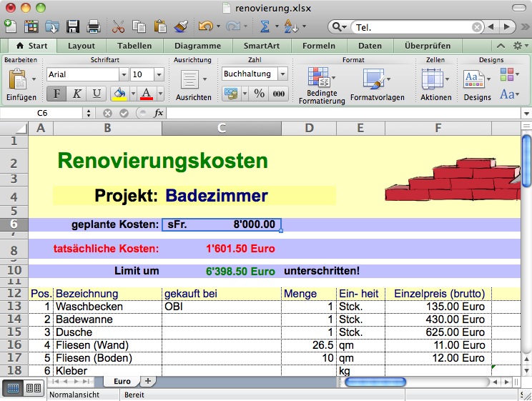Click the Save floppy disk icon
532x401 pixels.
coord(73,26)
